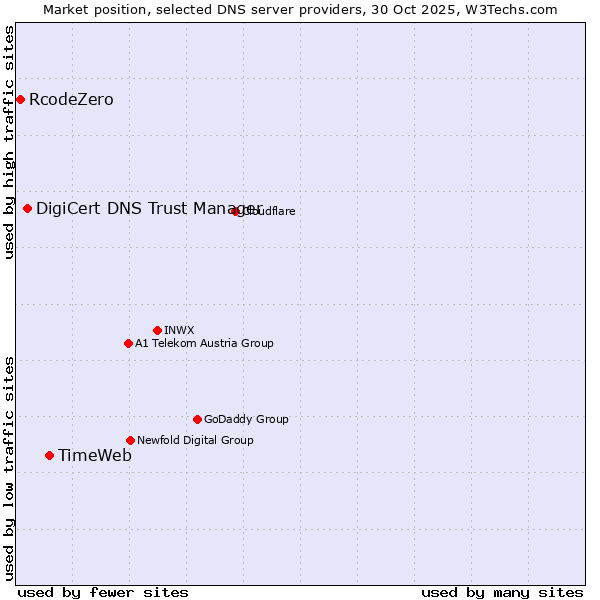Screen dimensions: 600x600
Task: Click the INWX text label
Action: tap(179, 330)
